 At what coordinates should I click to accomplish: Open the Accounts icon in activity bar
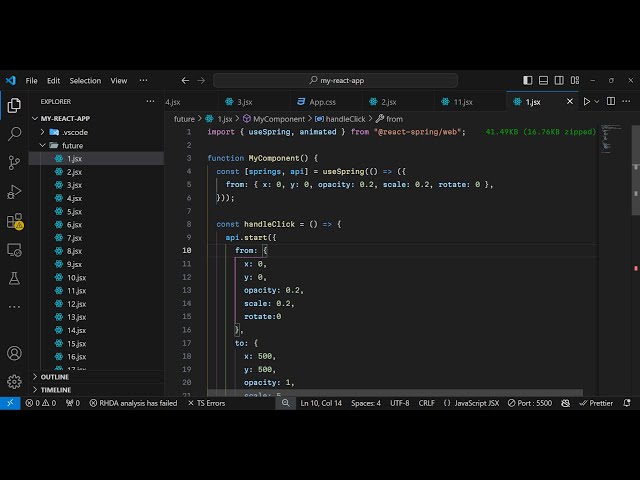14,353
